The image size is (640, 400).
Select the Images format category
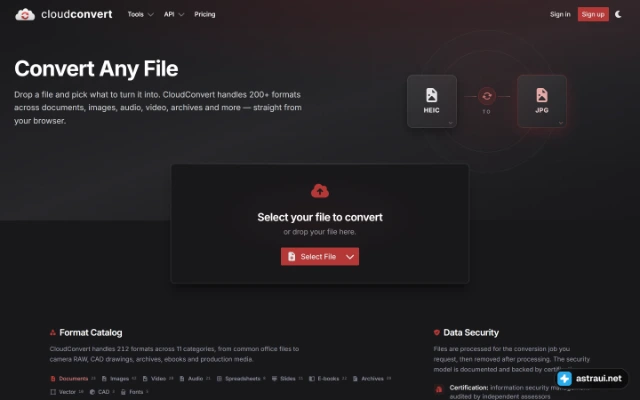tap(119, 379)
